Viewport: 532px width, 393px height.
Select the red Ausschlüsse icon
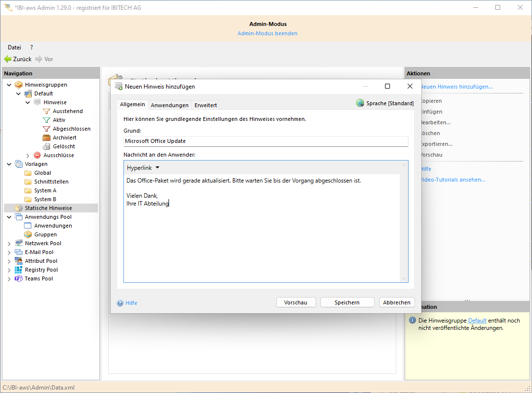pyautogui.click(x=37, y=155)
